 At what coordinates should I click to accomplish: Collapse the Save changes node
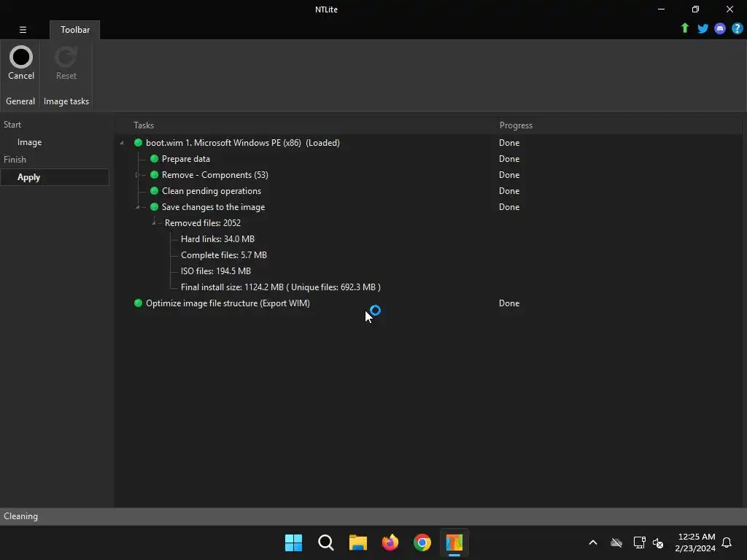click(x=138, y=206)
